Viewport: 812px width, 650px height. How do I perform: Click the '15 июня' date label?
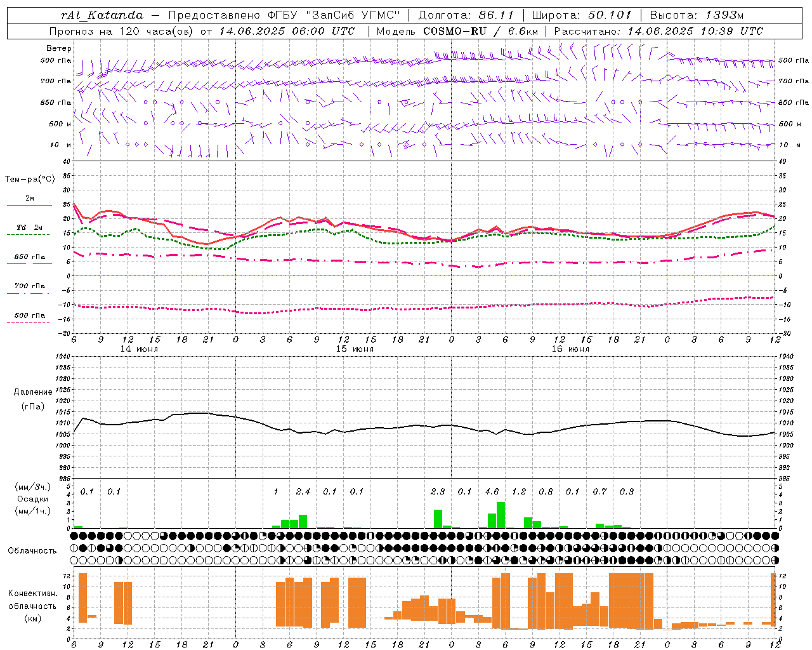pyautogui.click(x=355, y=348)
